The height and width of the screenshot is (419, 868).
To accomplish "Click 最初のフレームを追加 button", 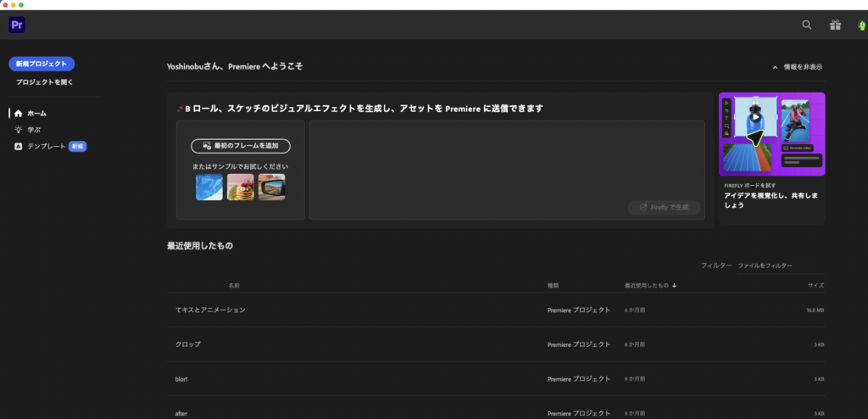I will 241,146.
